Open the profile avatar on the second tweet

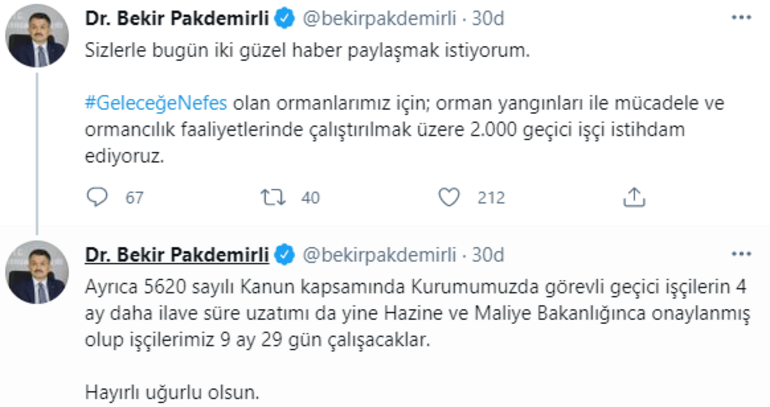pyautogui.click(x=36, y=273)
